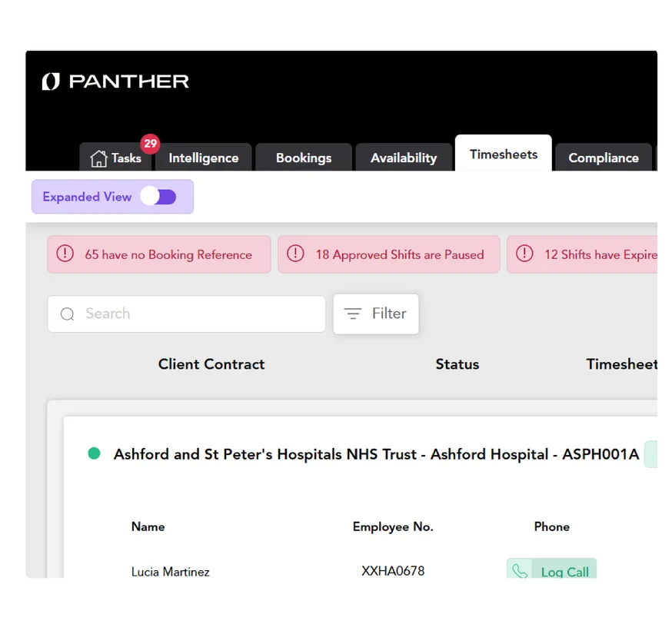
Task: Click the home icon on the Tasks tab
Action: click(98, 158)
